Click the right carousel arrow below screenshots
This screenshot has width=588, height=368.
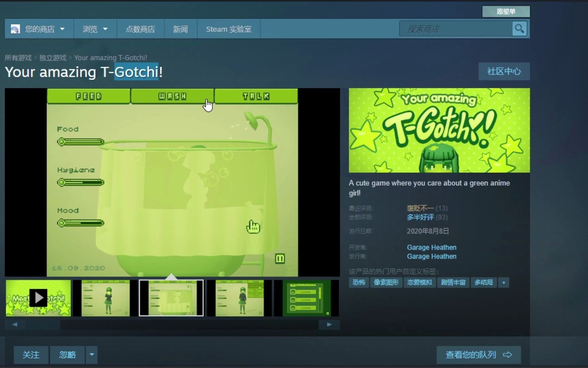pyautogui.click(x=329, y=324)
